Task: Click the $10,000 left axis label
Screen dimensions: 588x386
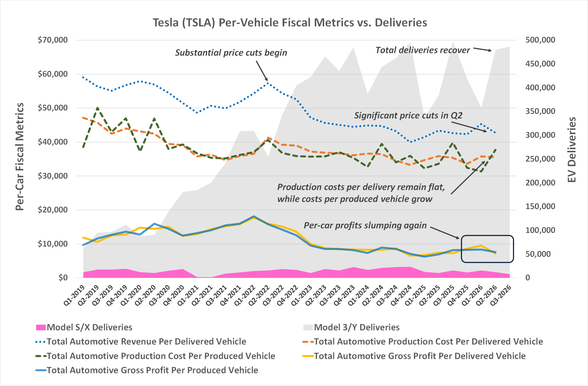Action: point(53,244)
